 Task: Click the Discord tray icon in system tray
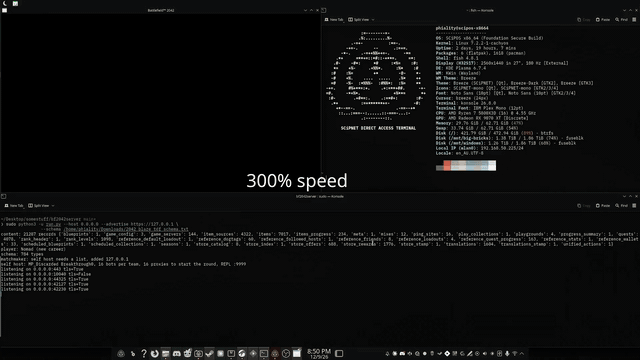pos(402,353)
